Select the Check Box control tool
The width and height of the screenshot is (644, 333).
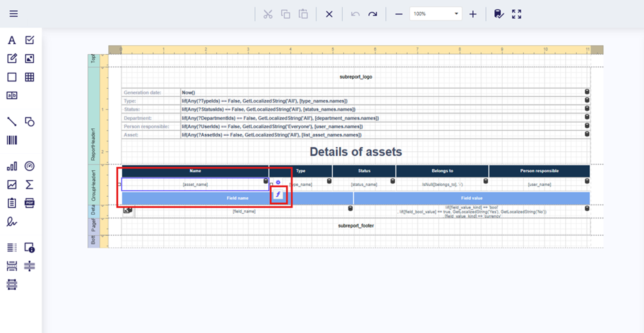tap(29, 40)
